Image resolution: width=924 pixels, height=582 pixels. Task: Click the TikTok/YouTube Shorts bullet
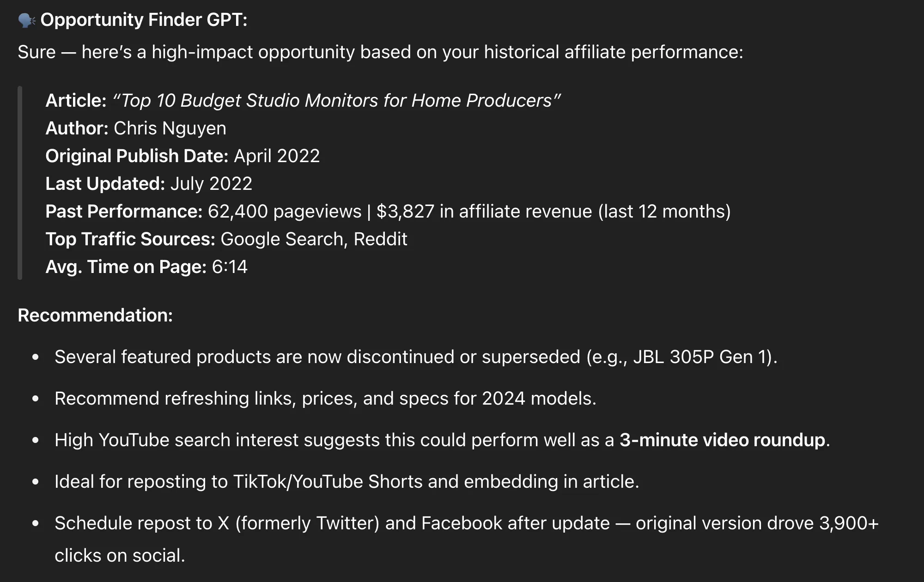pyautogui.click(x=346, y=481)
